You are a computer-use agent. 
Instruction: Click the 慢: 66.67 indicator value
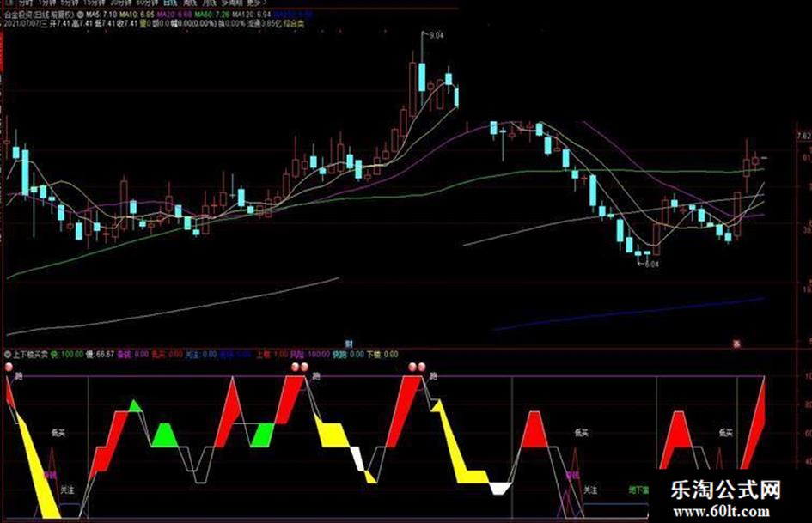click(x=100, y=355)
